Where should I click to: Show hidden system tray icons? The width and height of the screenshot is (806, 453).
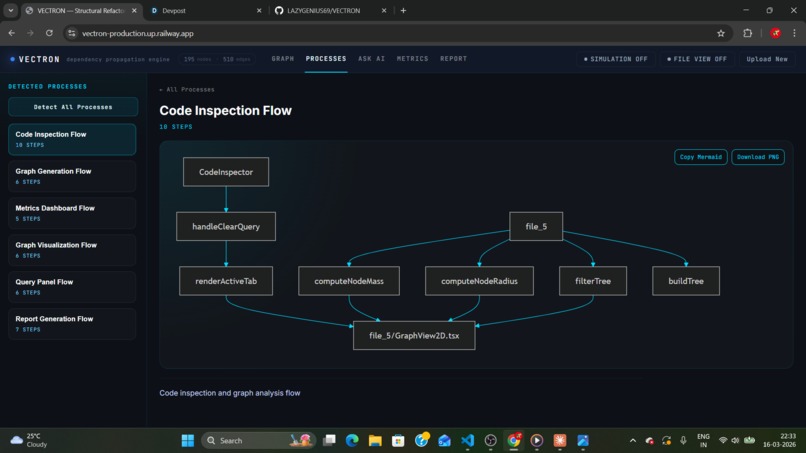point(633,441)
